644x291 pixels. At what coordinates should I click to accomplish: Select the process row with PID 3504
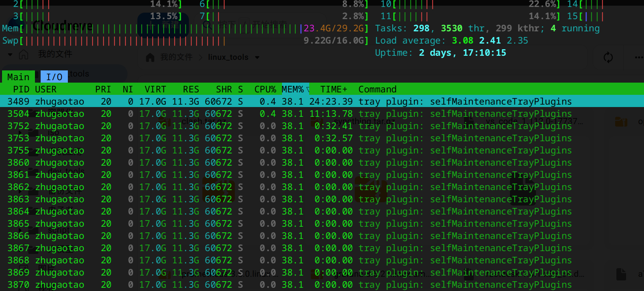[x=322, y=114]
